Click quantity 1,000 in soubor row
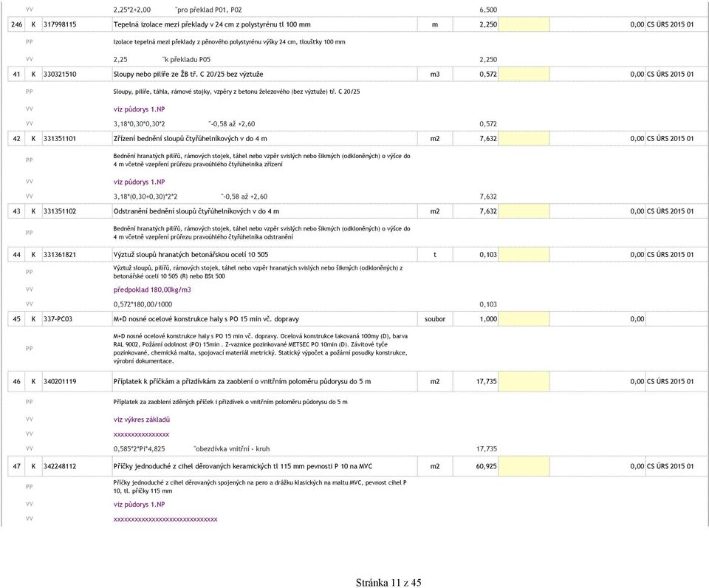Image resolution: width=709 pixels, height=588 pixels. [488, 319]
